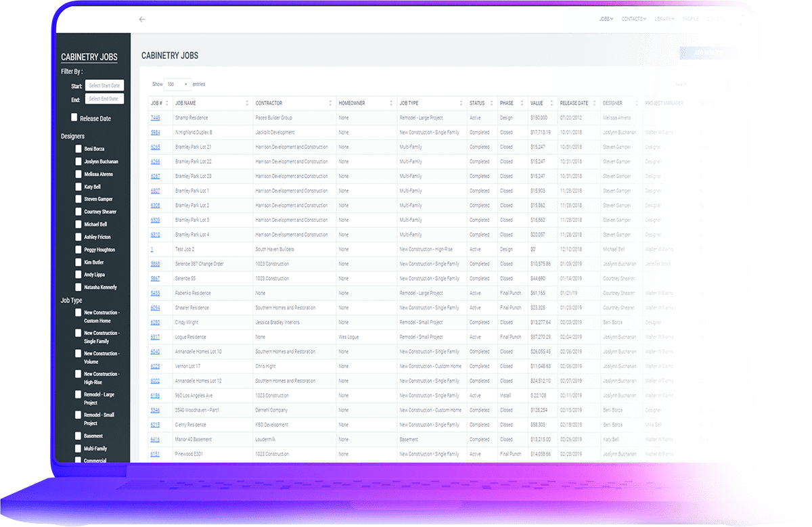
Task: Select the N Highland Duplex B cell
Action: tap(212, 133)
